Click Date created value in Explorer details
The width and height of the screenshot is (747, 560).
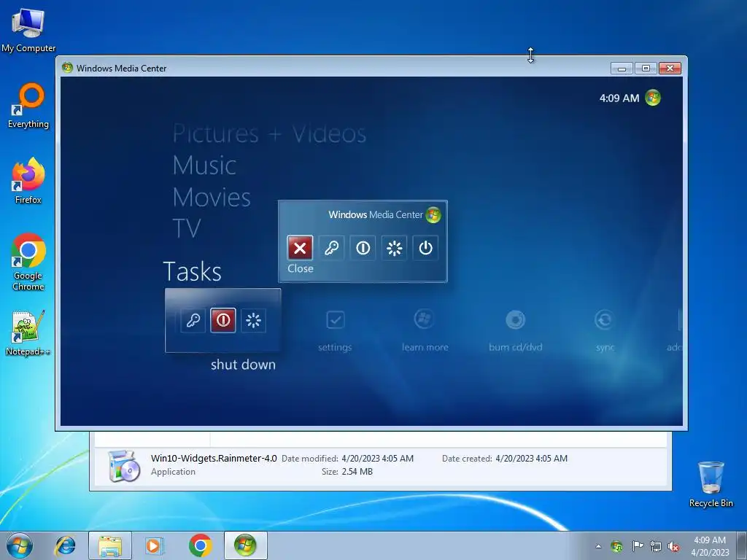532,459
